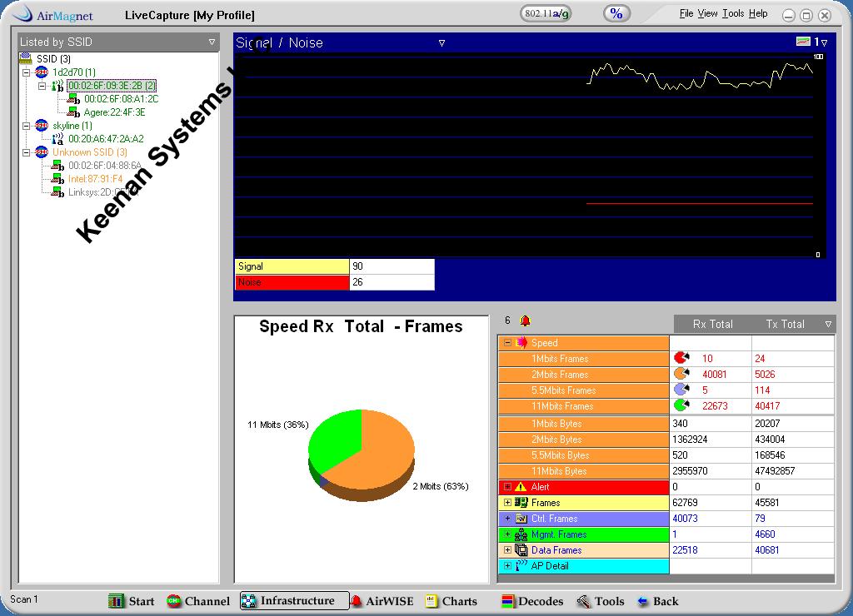The height and width of the screenshot is (616, 853).
Task: Click the Start icon in bottom navigation
Action: [x=116, y=601]
